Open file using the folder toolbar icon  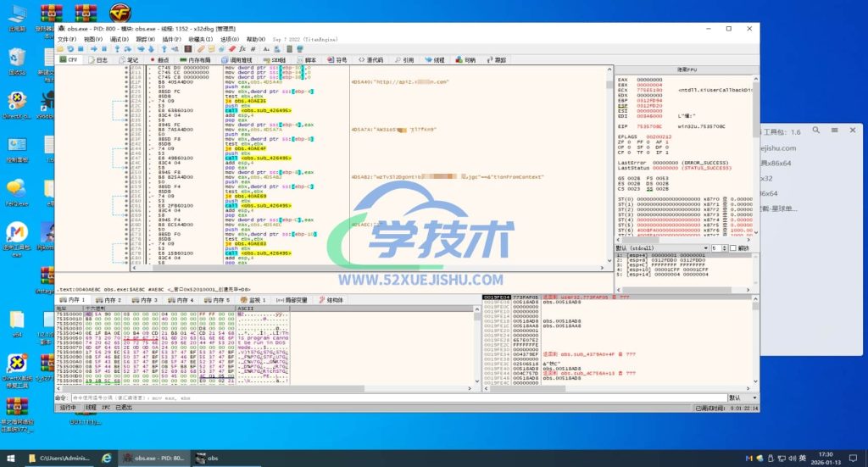tap(60, 49)
